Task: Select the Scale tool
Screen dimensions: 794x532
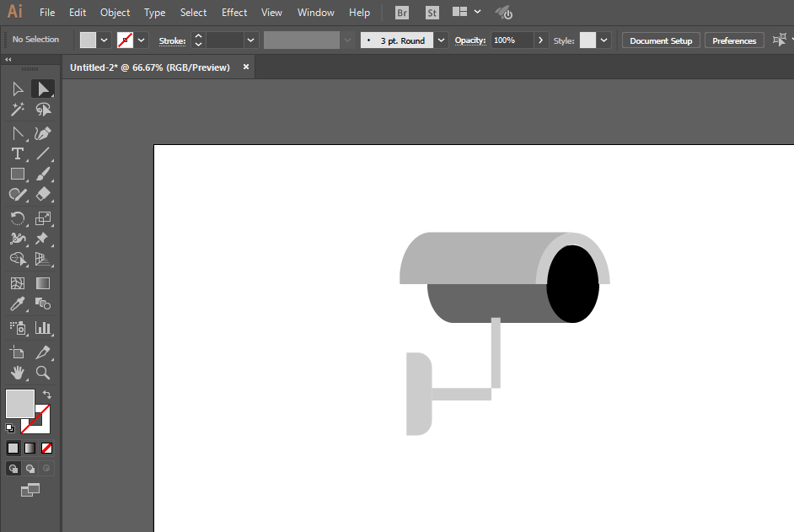Action: 43,218
